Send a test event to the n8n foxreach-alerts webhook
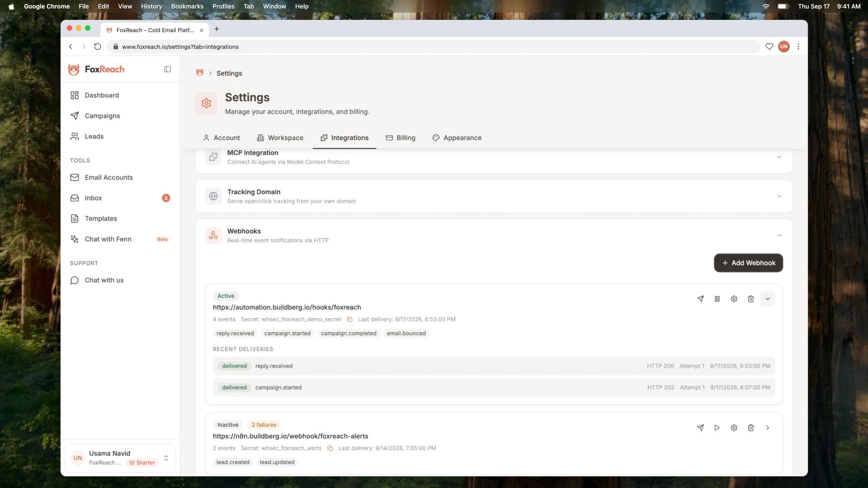The height and width of the screenshot is (488, 868). point(700,428)
